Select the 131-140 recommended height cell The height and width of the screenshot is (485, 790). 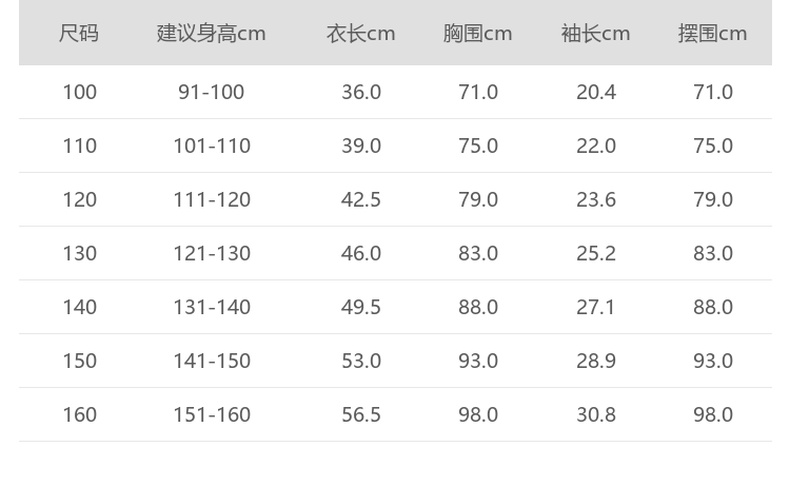[211, 307]
